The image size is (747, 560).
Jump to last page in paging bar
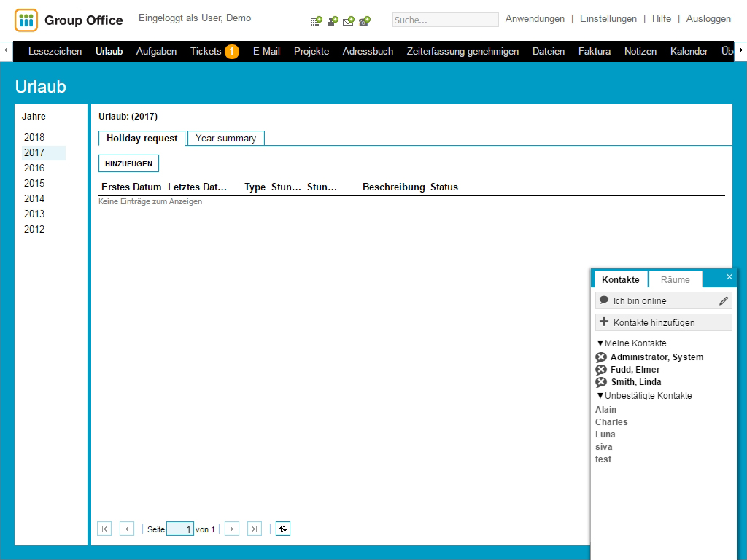255,529
